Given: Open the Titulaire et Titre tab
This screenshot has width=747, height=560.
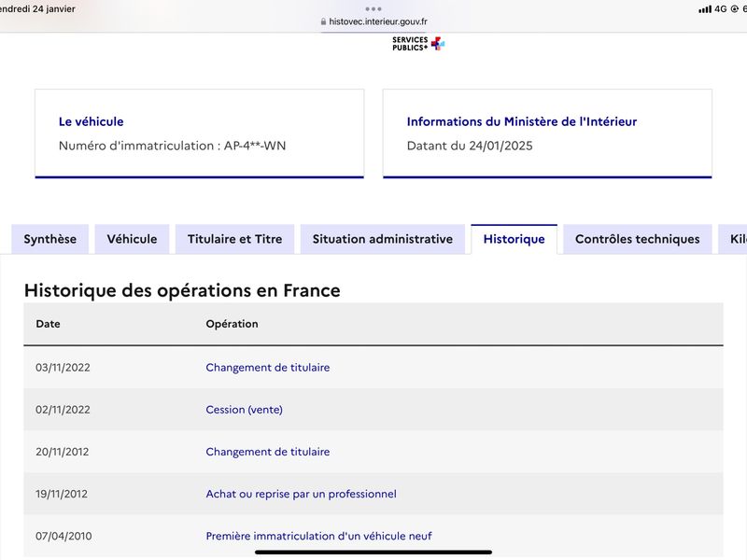Looking at the screenshot, I should click(235, 239).
